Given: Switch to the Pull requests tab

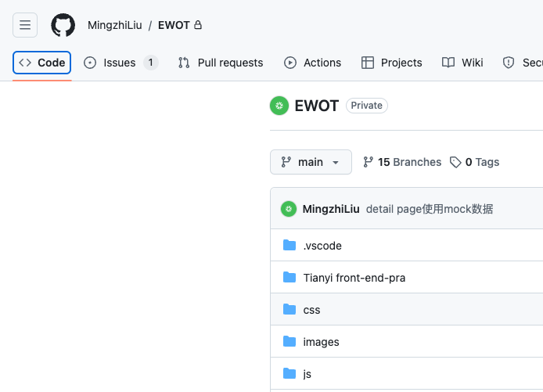Looking at the screenshot, I should point(221,63).
